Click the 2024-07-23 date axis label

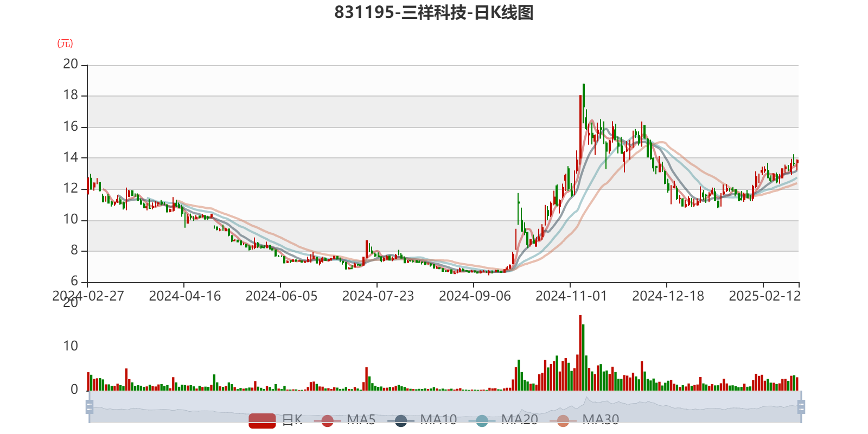(x=378, y=296)
